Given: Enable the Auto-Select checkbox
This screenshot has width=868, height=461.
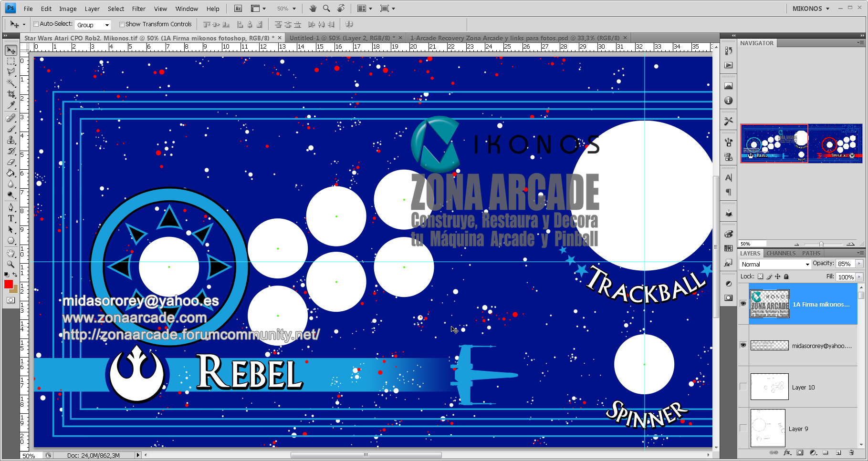Looking at the screenshot, I should [36, 24].
